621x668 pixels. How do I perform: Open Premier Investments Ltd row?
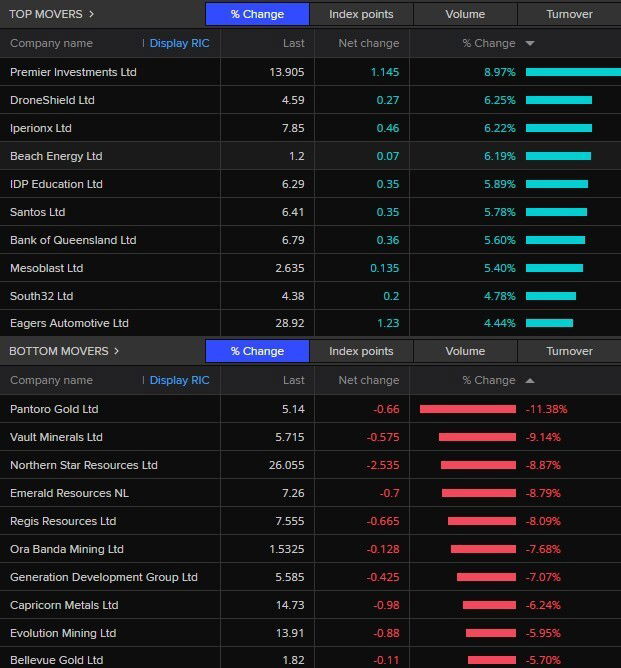click(73, 72)
